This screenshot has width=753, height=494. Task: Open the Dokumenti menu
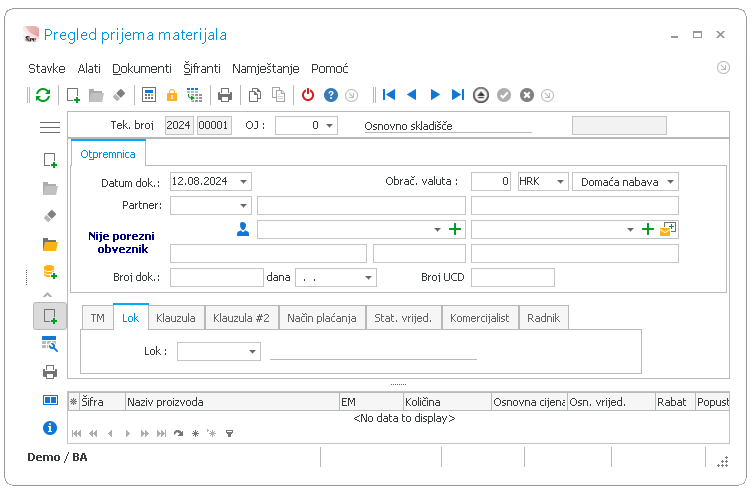(142, 69)
